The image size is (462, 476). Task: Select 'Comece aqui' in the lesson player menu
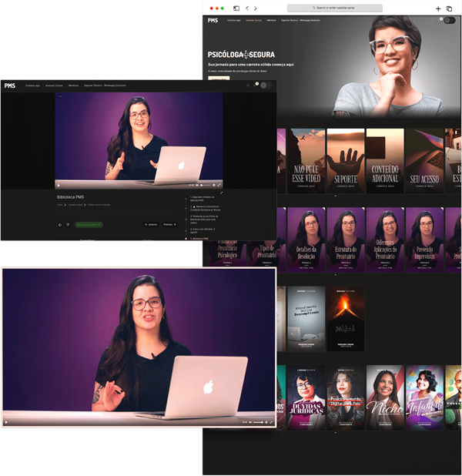click(32, 85)
